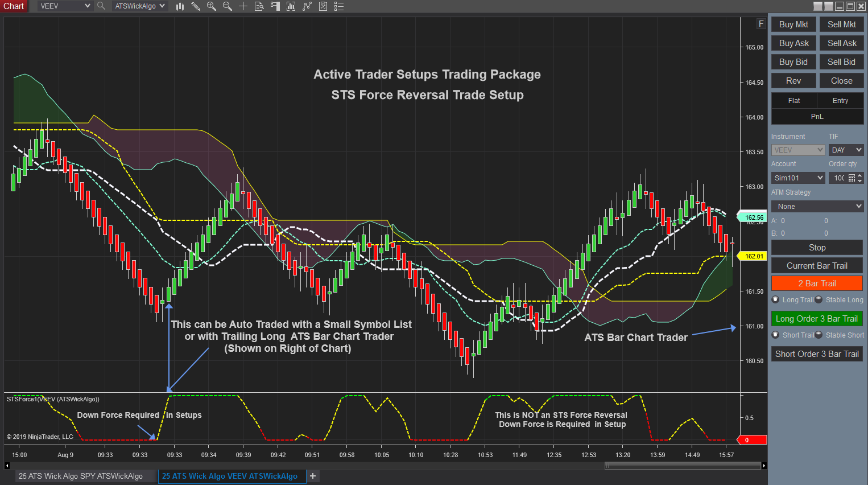Open the Account Sim101 dropdown

(798, 178)
